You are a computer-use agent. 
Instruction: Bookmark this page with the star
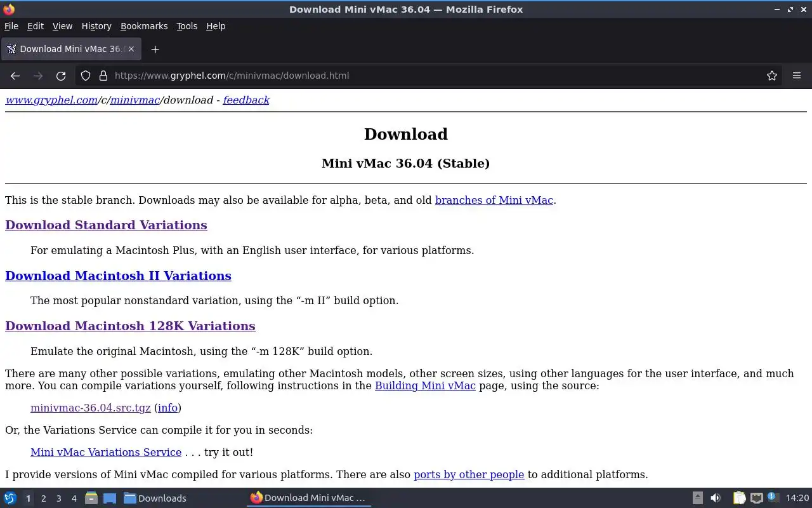(x=772, y=76)
